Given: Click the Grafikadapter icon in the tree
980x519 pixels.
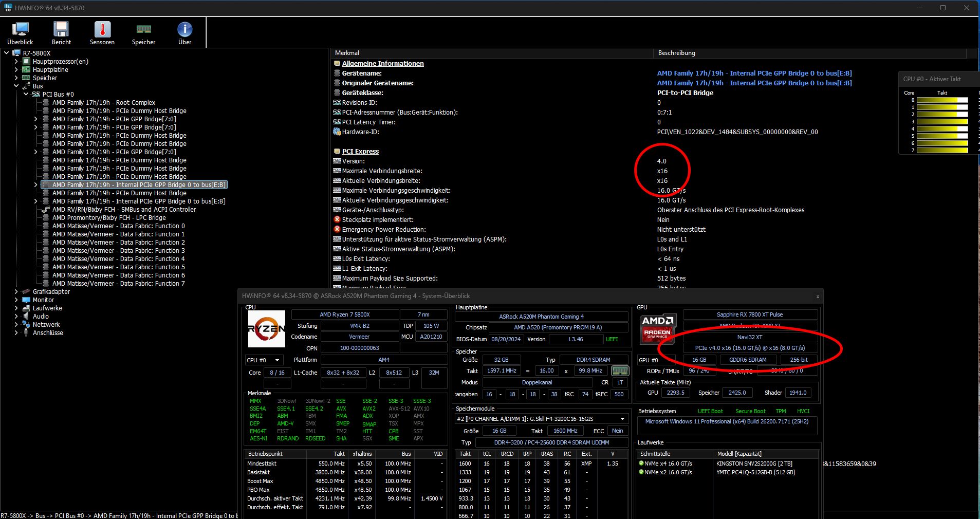Looking at the screenshot, I should [26, 291].
